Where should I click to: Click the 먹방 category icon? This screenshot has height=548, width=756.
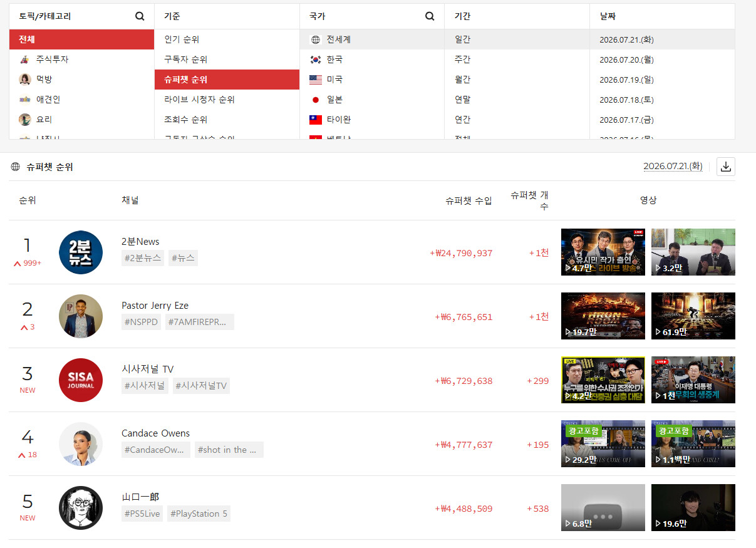point(24,80)
